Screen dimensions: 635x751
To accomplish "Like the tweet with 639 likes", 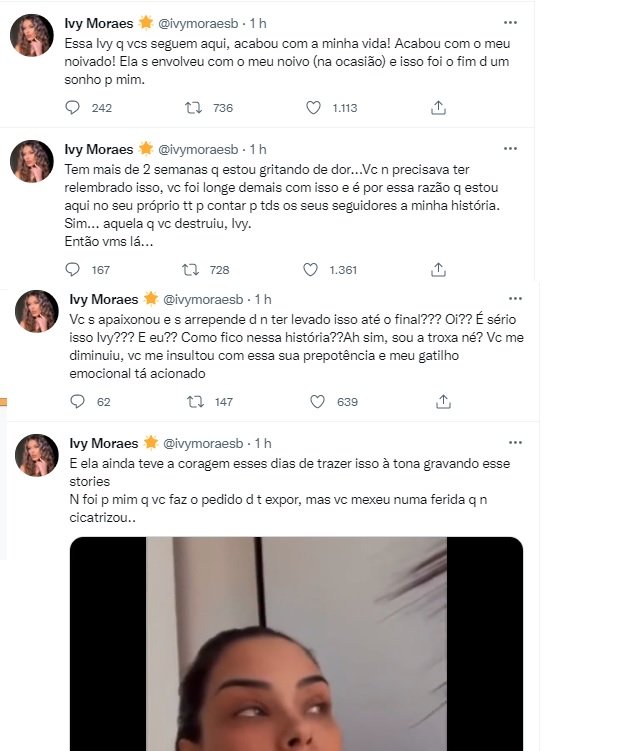I will 318,402.
